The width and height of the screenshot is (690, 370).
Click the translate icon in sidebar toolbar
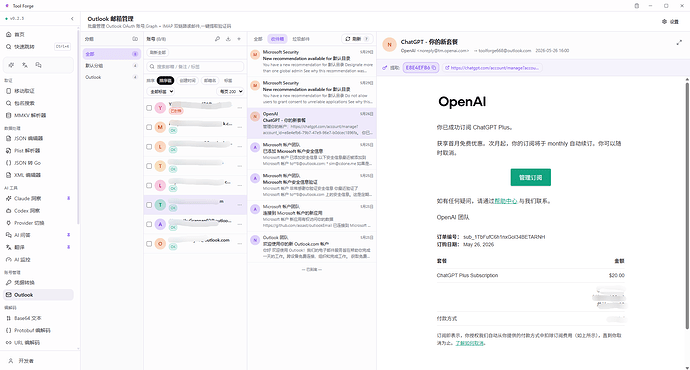coord(25,65)
